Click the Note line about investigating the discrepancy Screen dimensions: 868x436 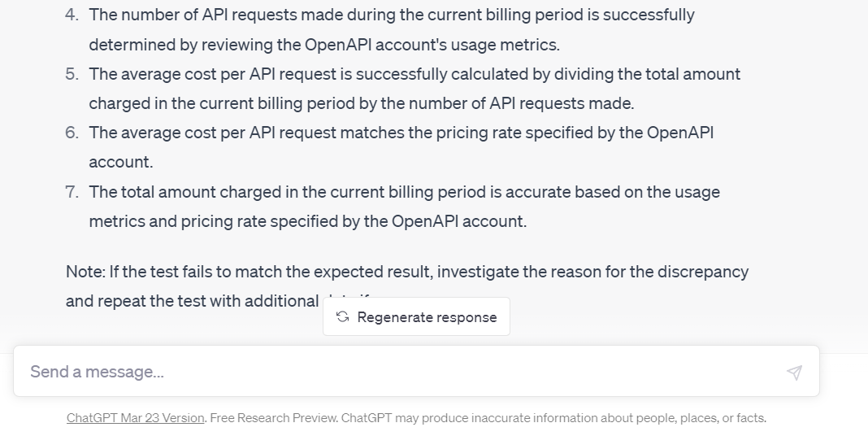(407, 272)
